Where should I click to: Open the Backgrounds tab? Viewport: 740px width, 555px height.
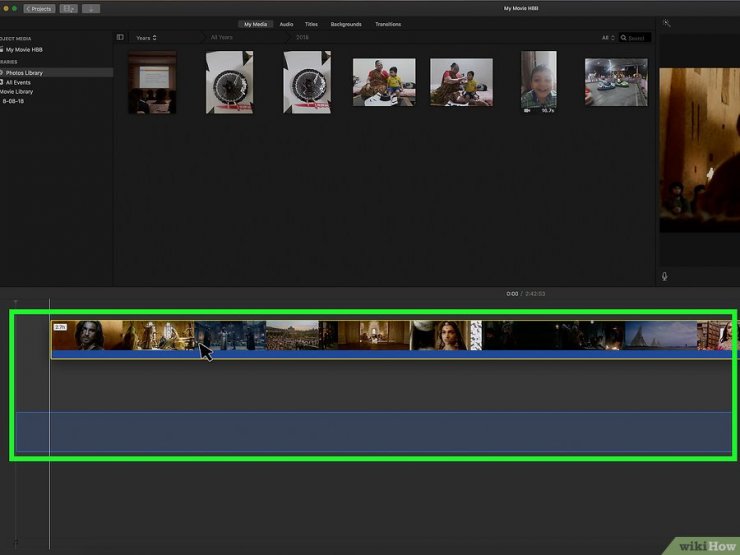346,24
